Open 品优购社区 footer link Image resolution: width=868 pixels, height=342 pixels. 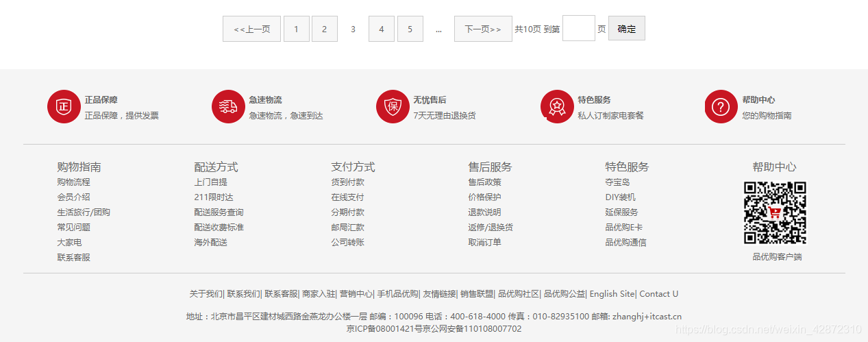point(519,294)
